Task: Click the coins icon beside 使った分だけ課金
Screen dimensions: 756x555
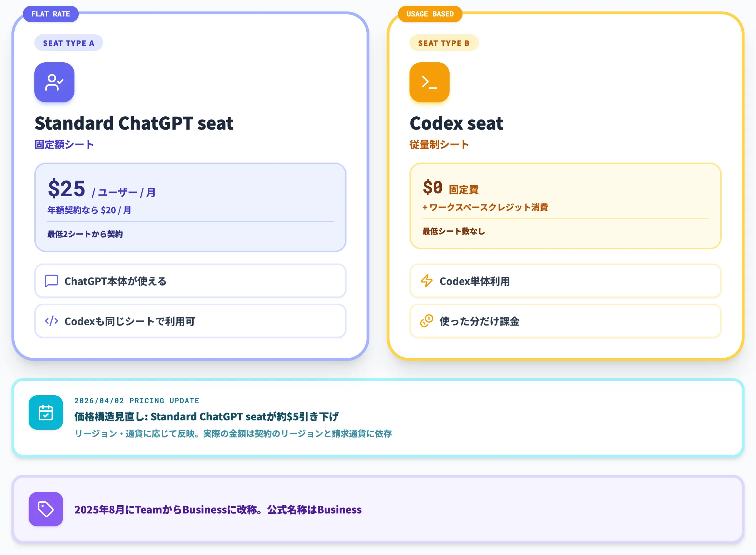Action: (x=427, y=321)
